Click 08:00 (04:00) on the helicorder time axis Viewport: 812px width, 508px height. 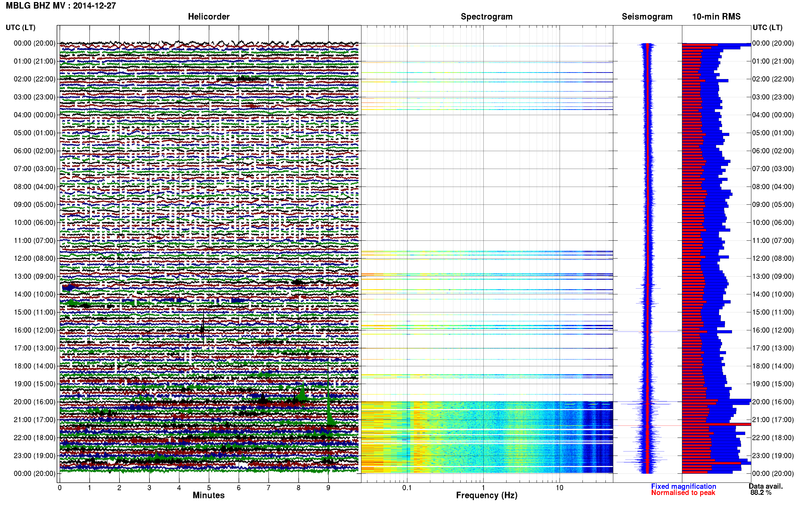tap(35, 187)
